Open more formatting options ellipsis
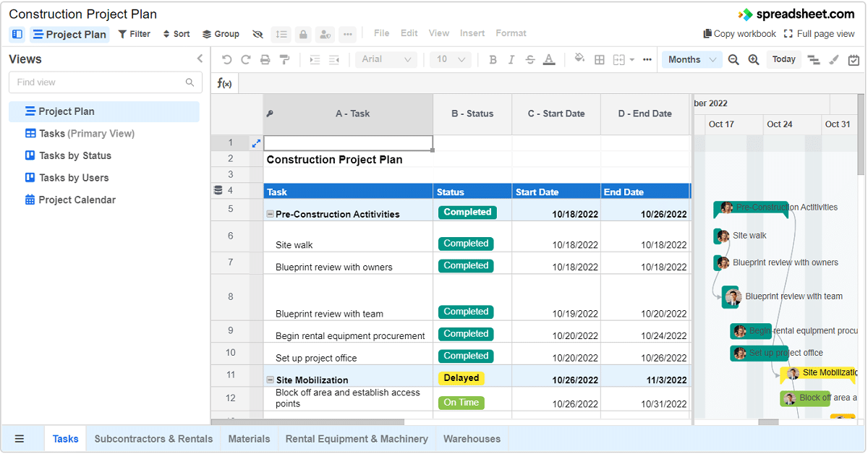This screenshot has width=868, height=454. coord(647,59)
